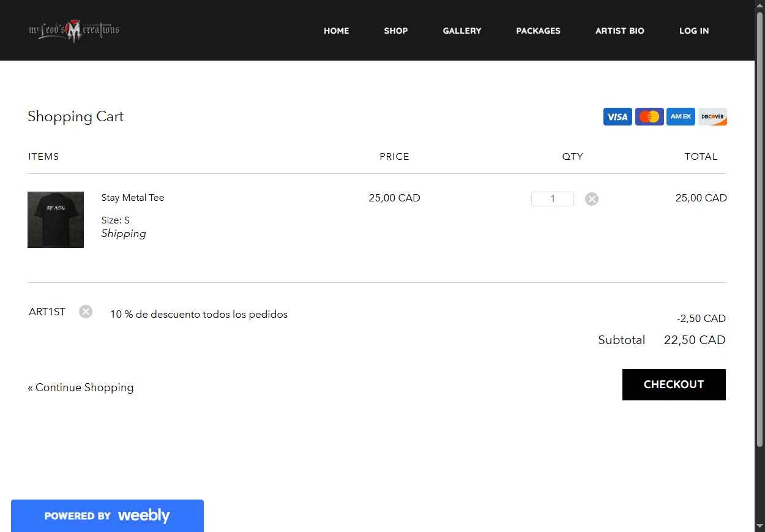Click the Subtotal label
The height and width of the screenshot is (532, 765).
622,340
